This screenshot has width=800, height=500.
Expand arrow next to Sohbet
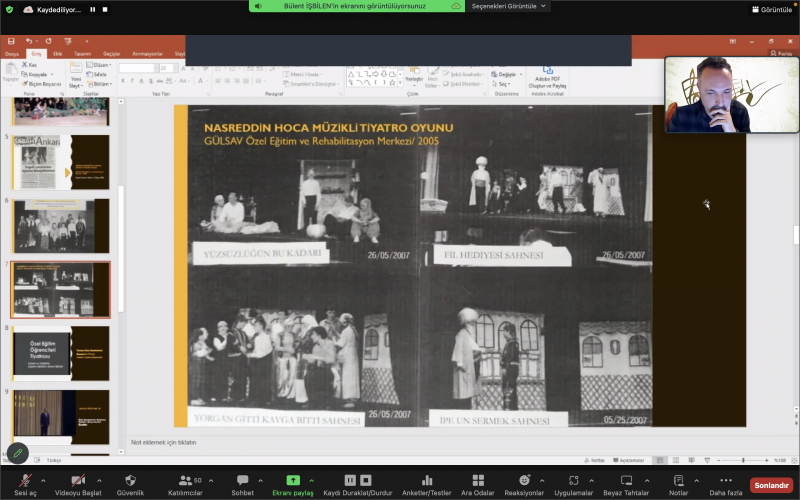tap(260, 481)
